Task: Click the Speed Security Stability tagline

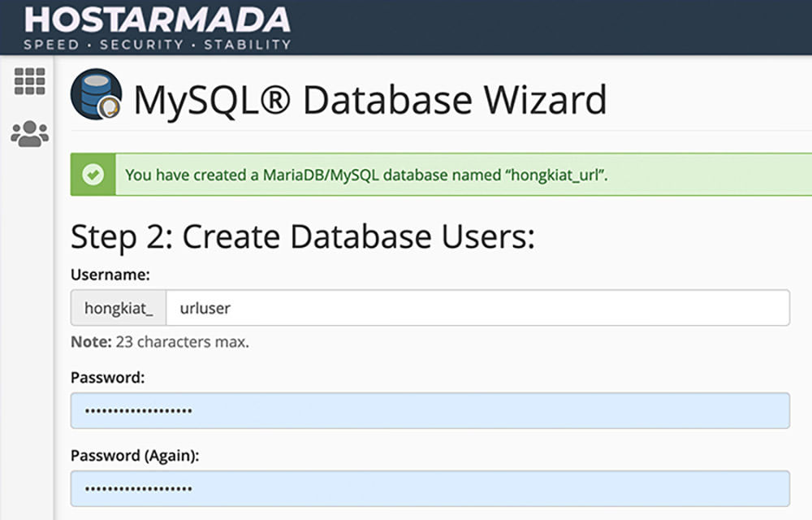Action: click(x=157, y=45)
